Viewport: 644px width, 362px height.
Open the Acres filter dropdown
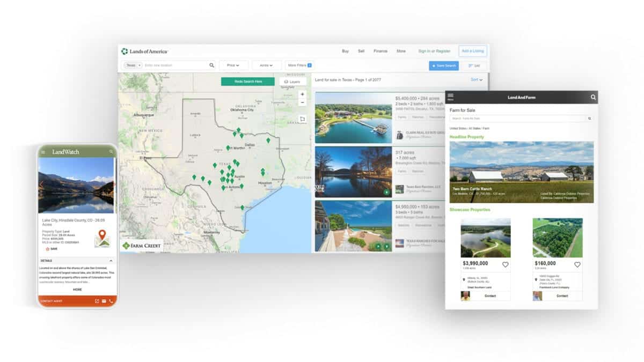coord(266,65)
